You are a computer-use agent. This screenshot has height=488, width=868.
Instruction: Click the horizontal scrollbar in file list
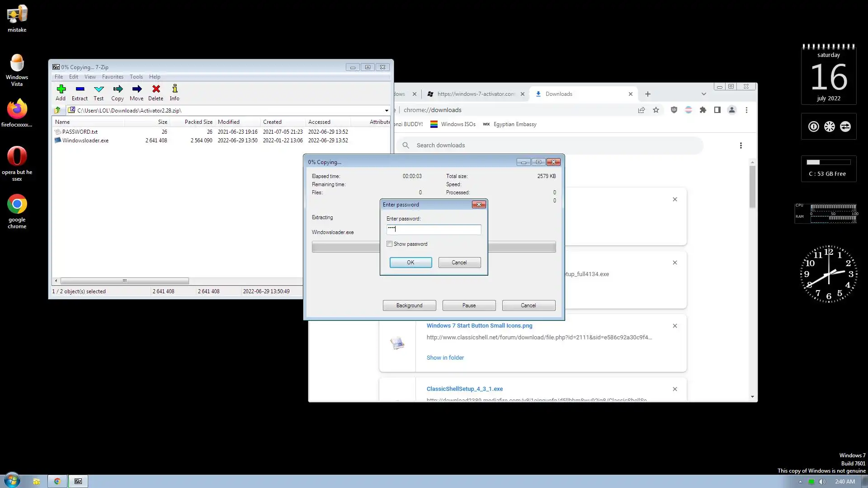click(125, 281)
